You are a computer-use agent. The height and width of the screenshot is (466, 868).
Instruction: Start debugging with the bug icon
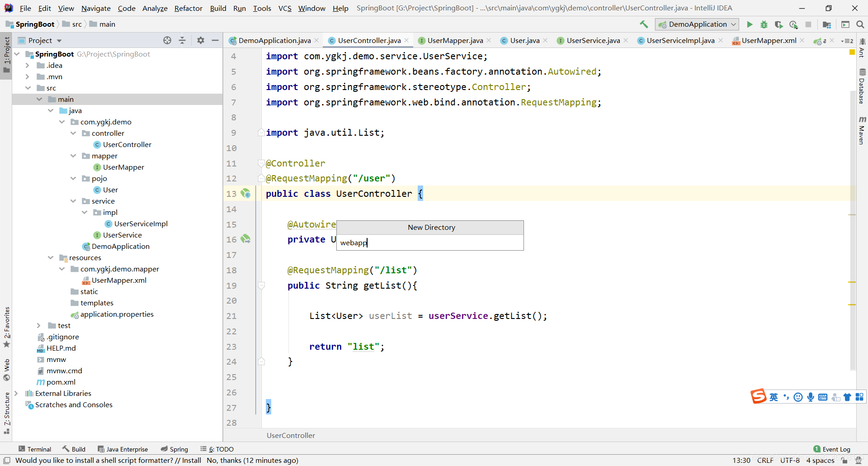764,24
